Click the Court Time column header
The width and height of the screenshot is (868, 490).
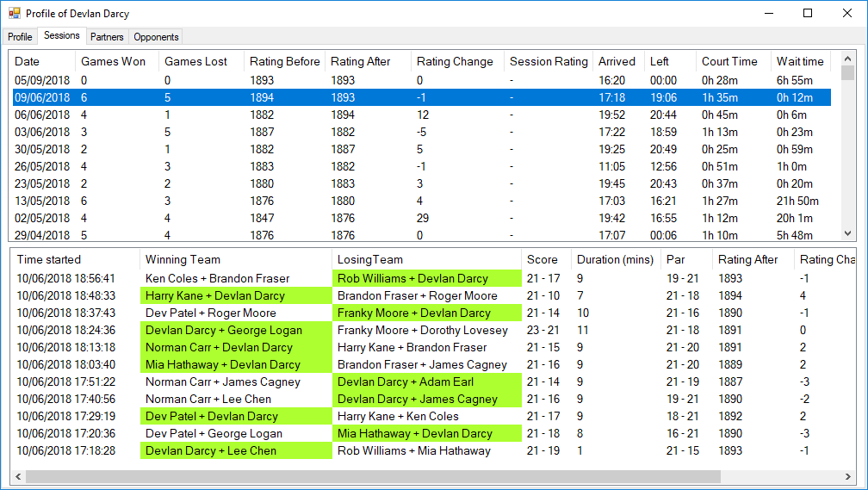point(733,61)
